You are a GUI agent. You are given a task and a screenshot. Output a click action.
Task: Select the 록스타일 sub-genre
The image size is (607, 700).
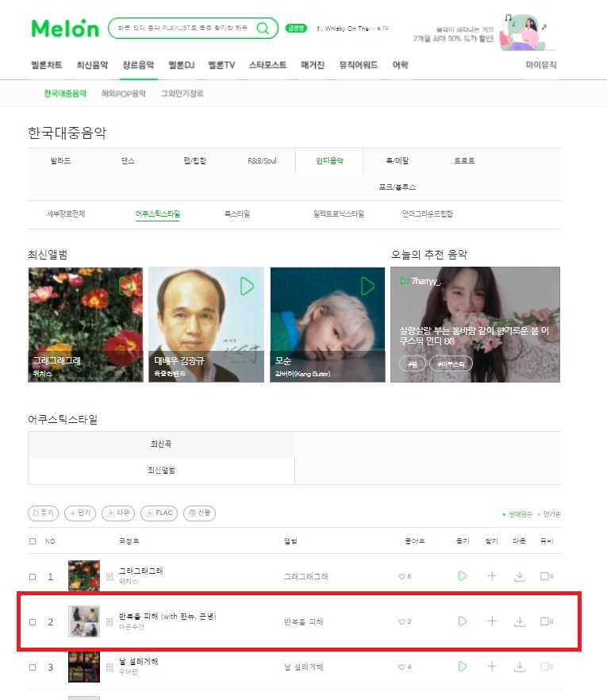click(237, 213)
